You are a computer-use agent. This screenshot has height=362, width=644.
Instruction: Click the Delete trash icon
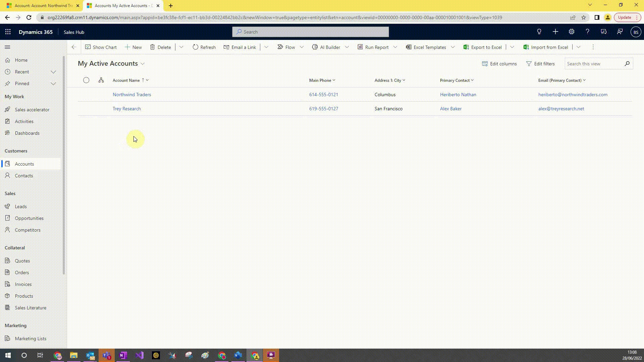coord(152,47)
